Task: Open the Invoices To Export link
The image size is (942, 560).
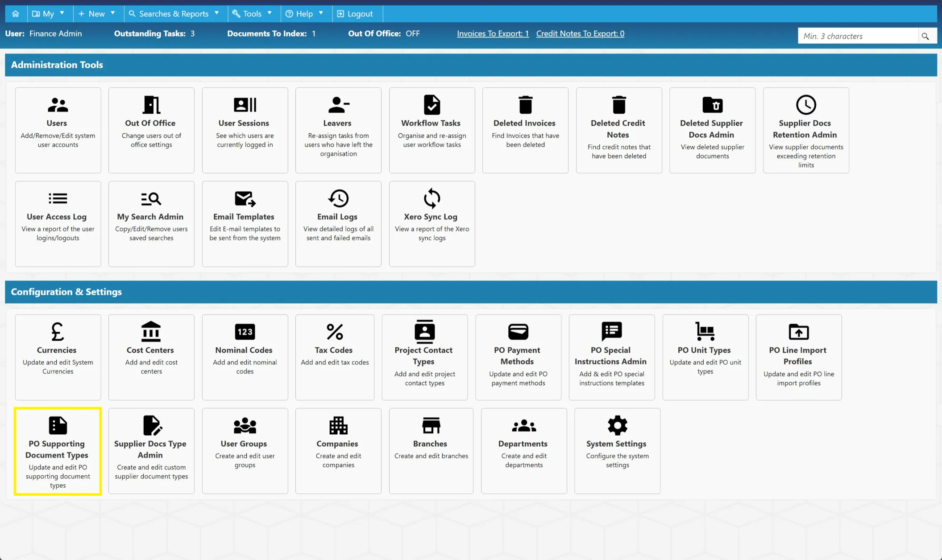Action: click(493, 33)
